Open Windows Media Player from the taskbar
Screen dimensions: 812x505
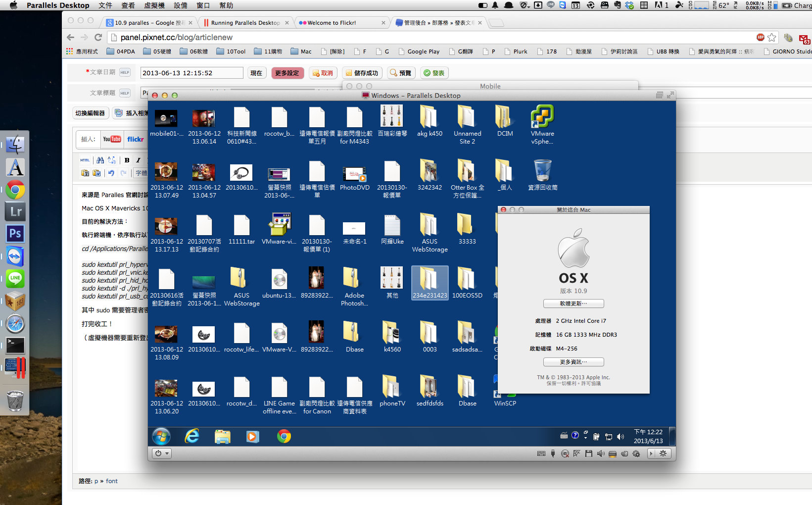253,436
